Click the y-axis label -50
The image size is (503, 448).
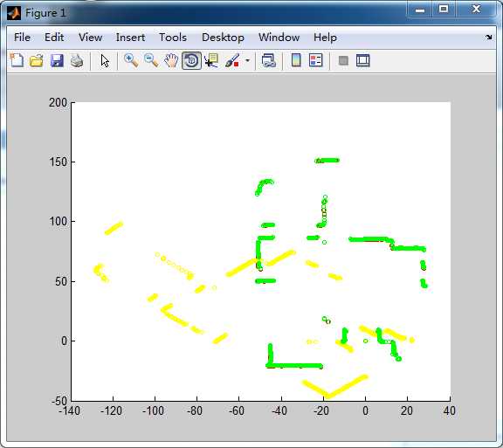59,401
